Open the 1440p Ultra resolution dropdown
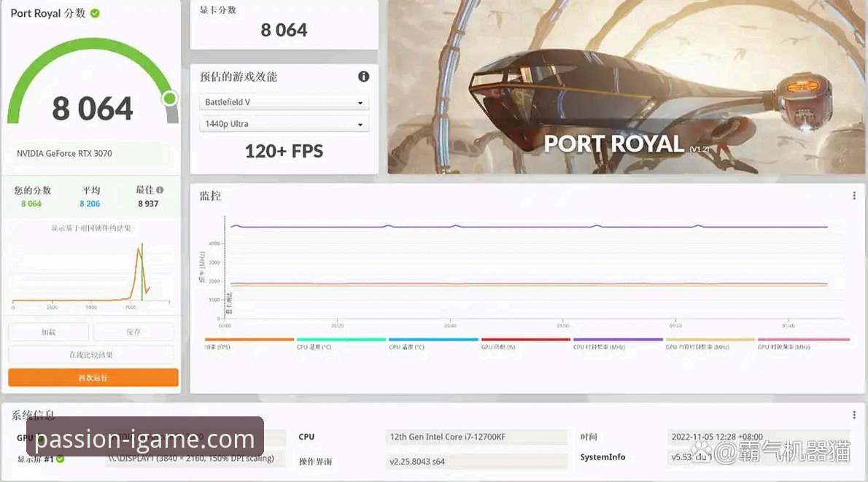Image resolution: width=868 pixels, height=482 pixels. pyautogui.click(x=284, y=124)
